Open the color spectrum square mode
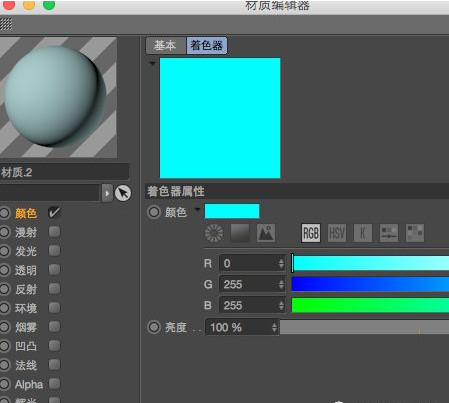 tap(240, 233)
